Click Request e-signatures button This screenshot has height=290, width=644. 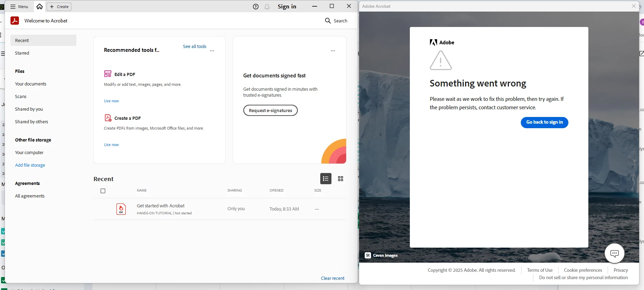pyautogui.click(x=271, y=110)
